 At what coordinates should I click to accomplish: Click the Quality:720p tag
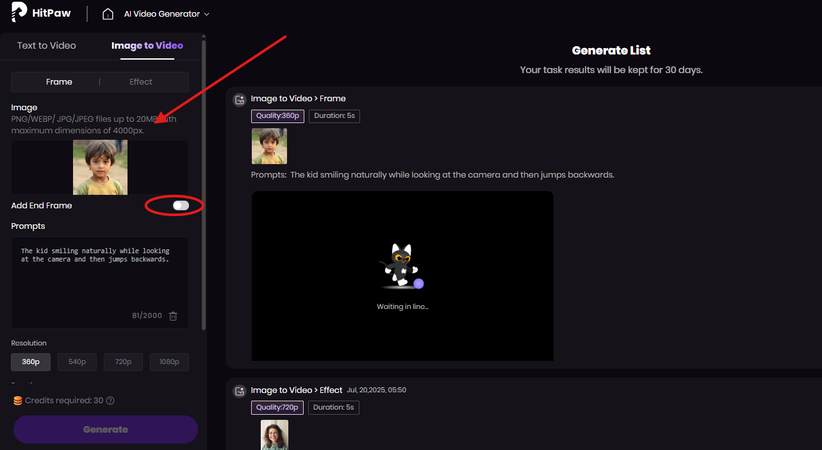point(277,408)
